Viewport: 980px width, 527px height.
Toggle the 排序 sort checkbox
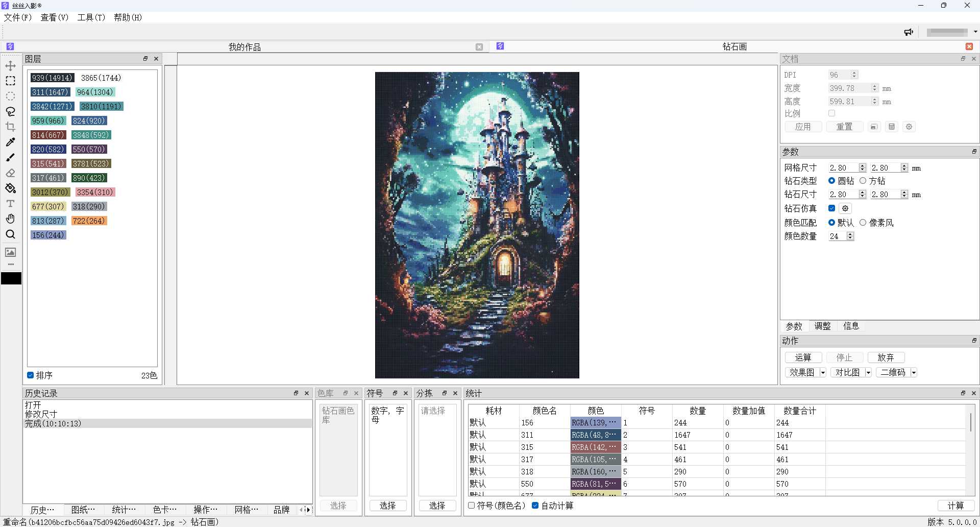[x=31, y=375]
